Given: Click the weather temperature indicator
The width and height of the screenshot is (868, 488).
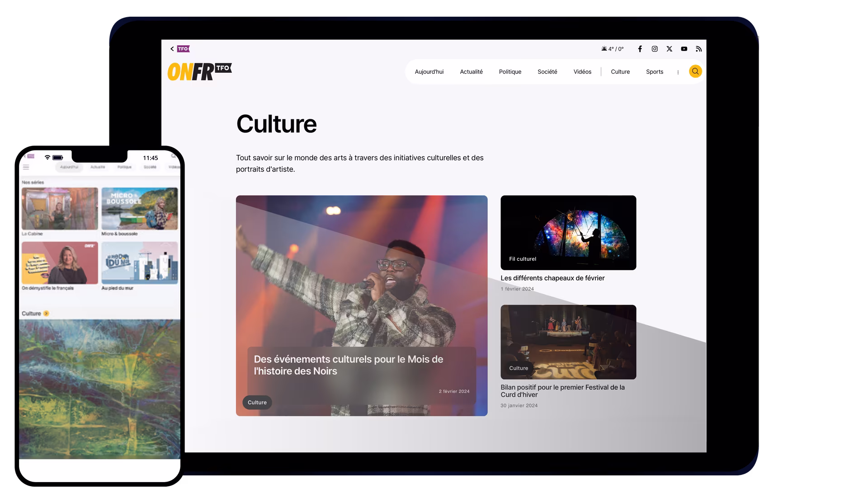Looking at the screenshot, I should tap(613, 49).
